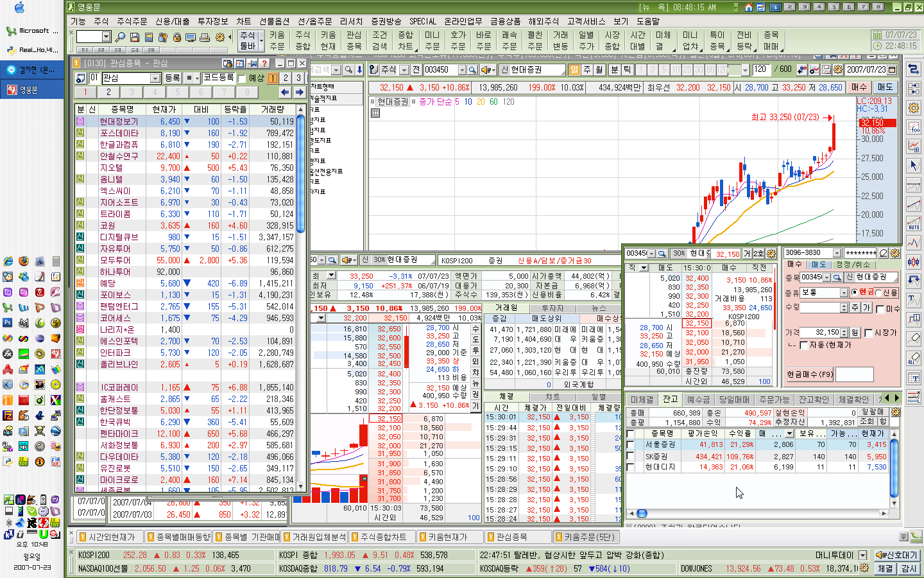Open the 선물옵션 menu
This screenshot has width=924, height=578.
click(x=274, y=21)
